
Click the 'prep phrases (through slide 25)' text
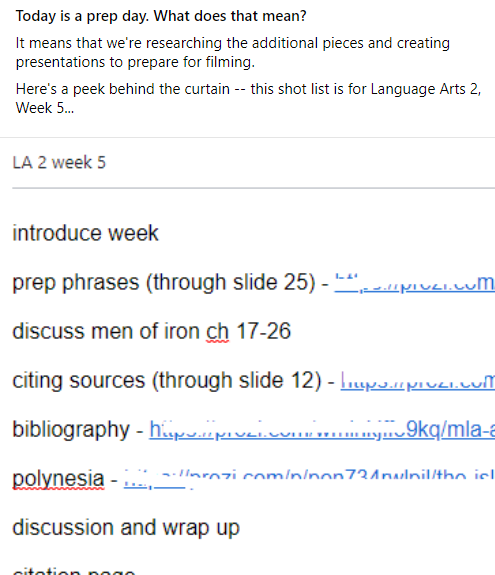[164, 283]
